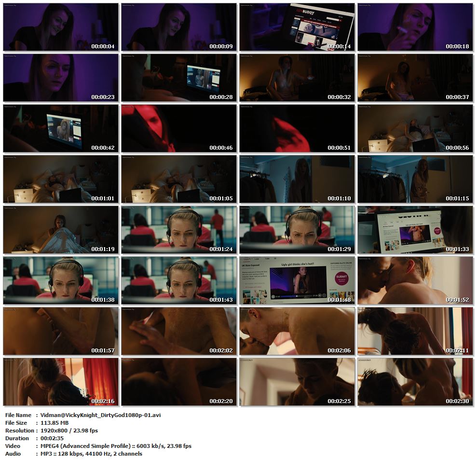Select the thumbnail stamped 00:00:04

[x=61, y=27]
